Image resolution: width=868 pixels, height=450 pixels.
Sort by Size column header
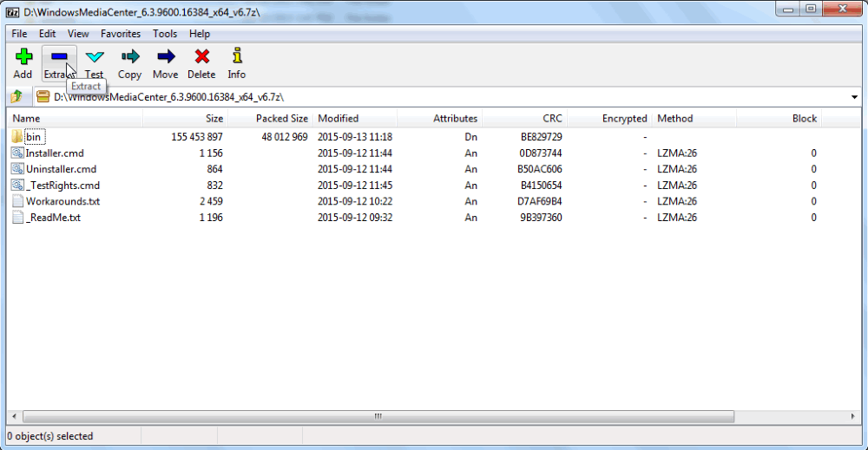click(x=186, y=118)
